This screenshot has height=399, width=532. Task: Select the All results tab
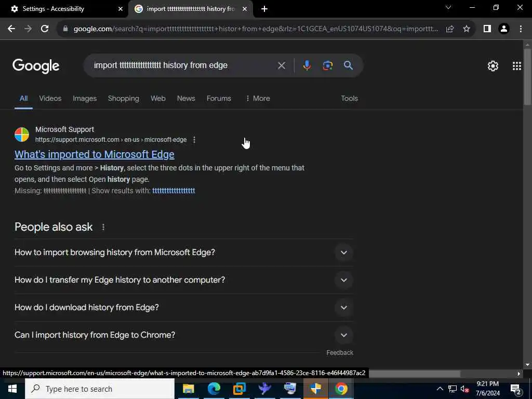point(23,98)
